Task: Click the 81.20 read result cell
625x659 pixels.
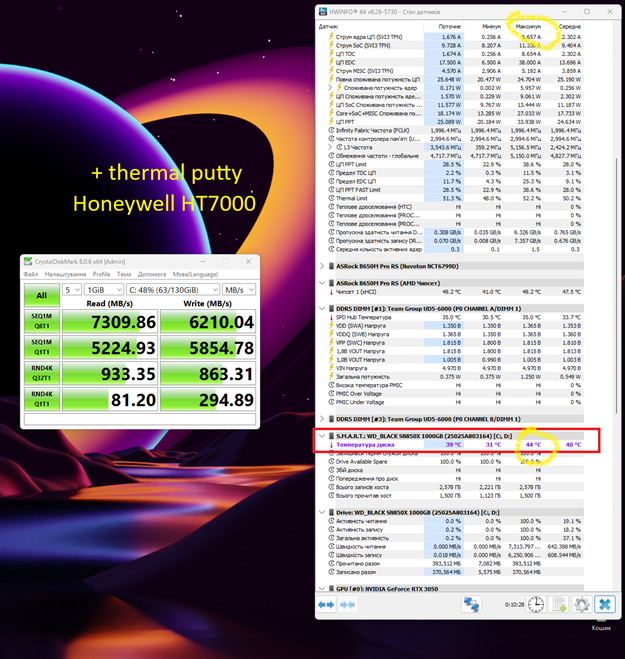Action: tap(110, 400)
